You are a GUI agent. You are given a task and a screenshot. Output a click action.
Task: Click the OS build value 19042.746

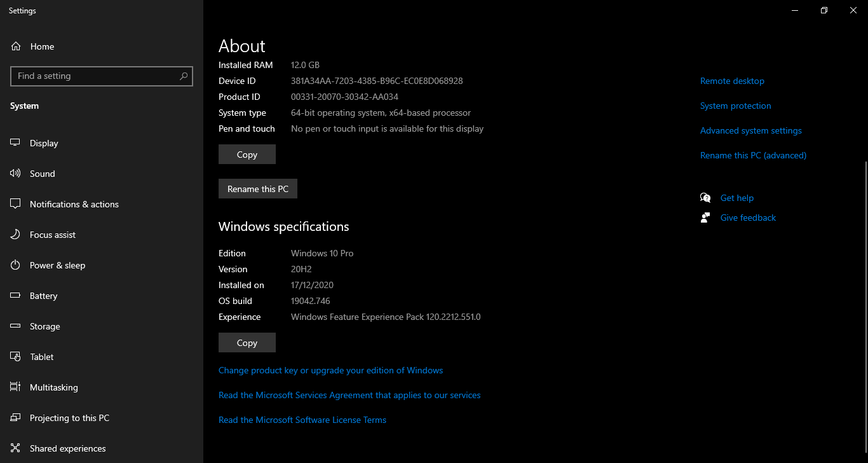[311, 301]
